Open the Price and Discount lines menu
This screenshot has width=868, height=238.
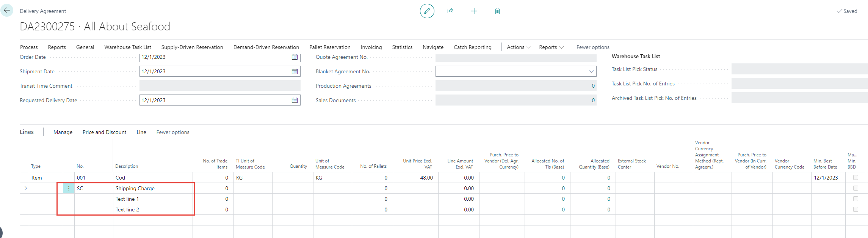104,132
